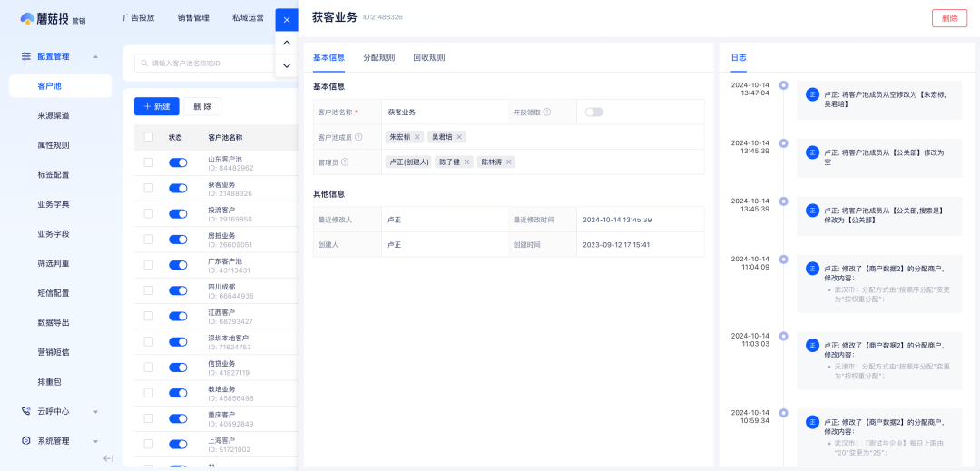Click the blue 新建 button
Image resolution: width=980 pixels, height=471 pixels.
tap(156, 106)
